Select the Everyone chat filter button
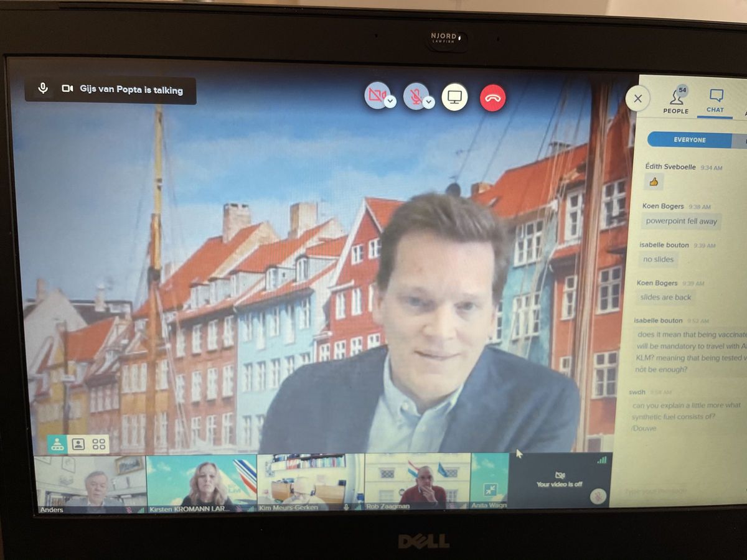 tap(689, 140)
